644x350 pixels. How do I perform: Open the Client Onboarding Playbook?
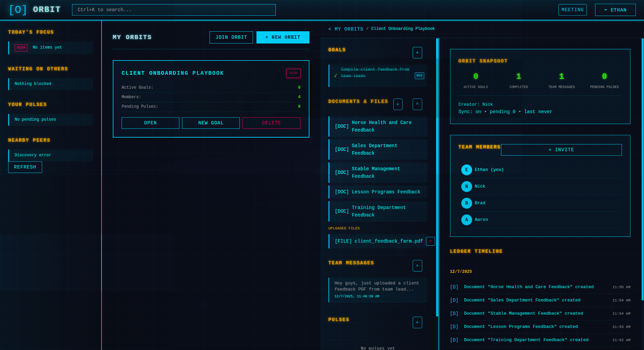pos(150,123)
